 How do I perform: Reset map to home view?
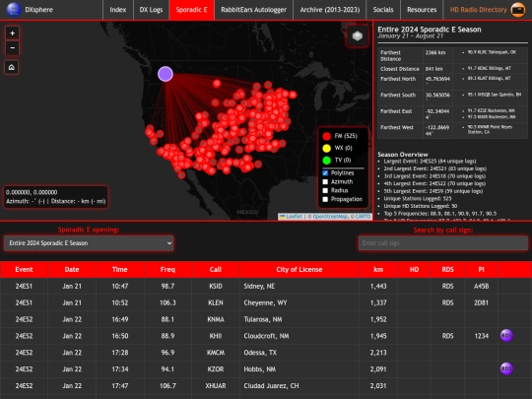click(12, 67)
